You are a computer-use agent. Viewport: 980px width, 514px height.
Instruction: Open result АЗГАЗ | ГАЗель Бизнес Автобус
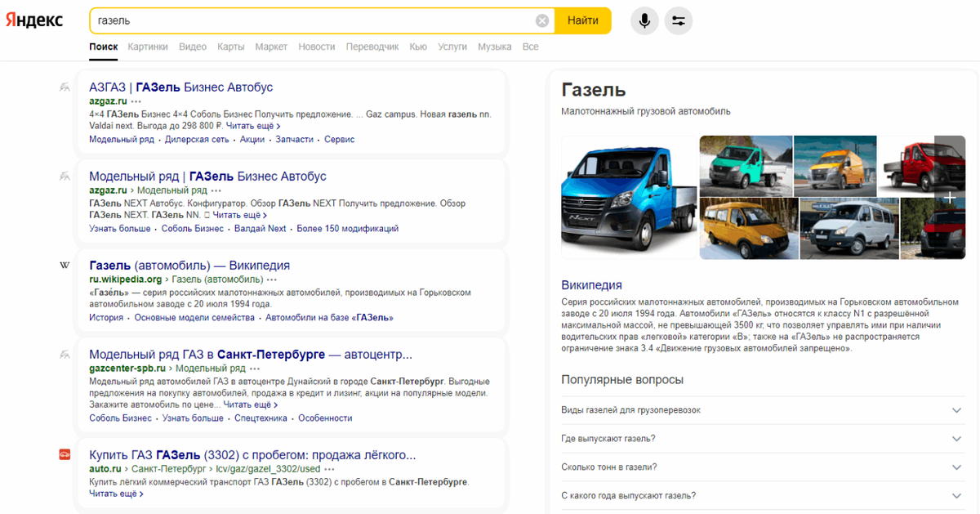(x=181, y=87)
